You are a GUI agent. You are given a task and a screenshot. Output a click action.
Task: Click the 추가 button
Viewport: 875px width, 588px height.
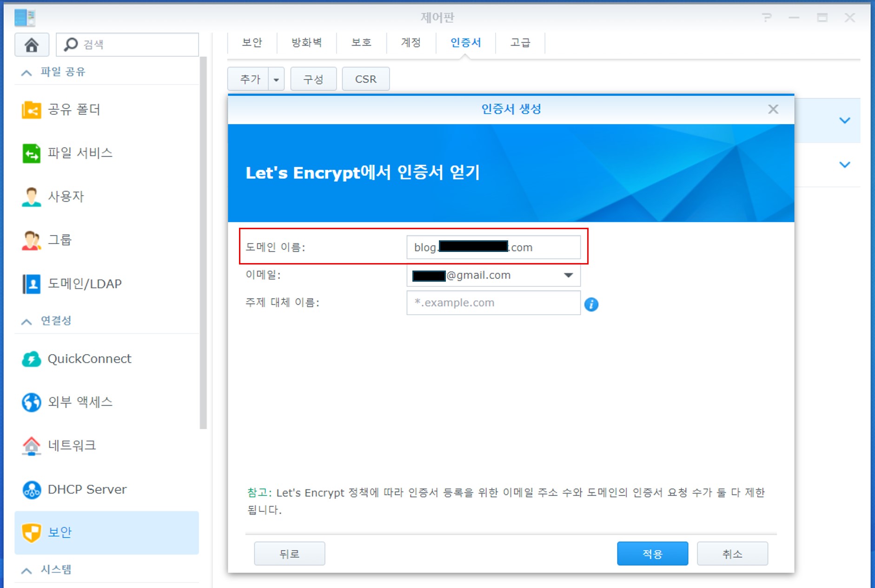(x=248, y=79)
